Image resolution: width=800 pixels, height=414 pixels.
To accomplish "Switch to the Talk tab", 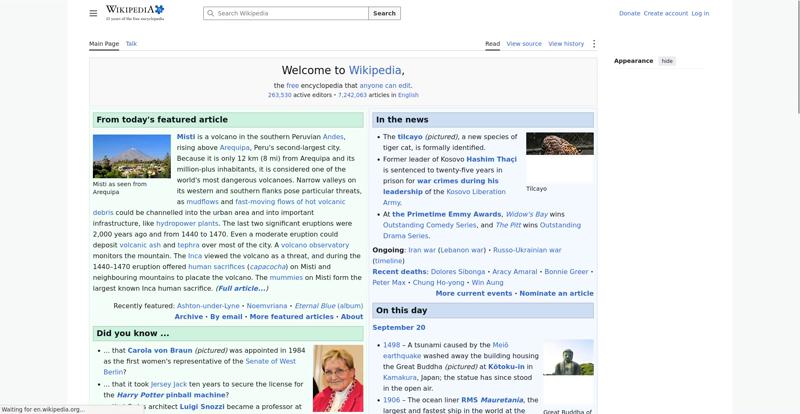I will tap(131, 44).
